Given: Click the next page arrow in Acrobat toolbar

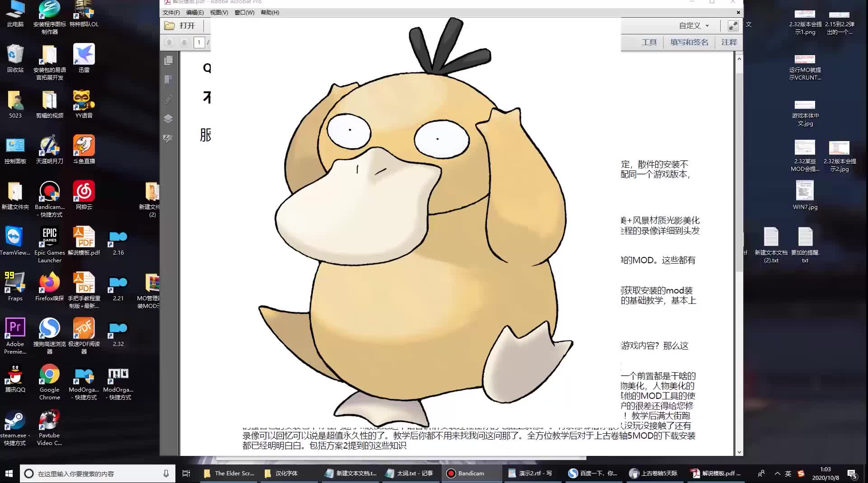Looking at the screenshot, I should pos(184,42).
